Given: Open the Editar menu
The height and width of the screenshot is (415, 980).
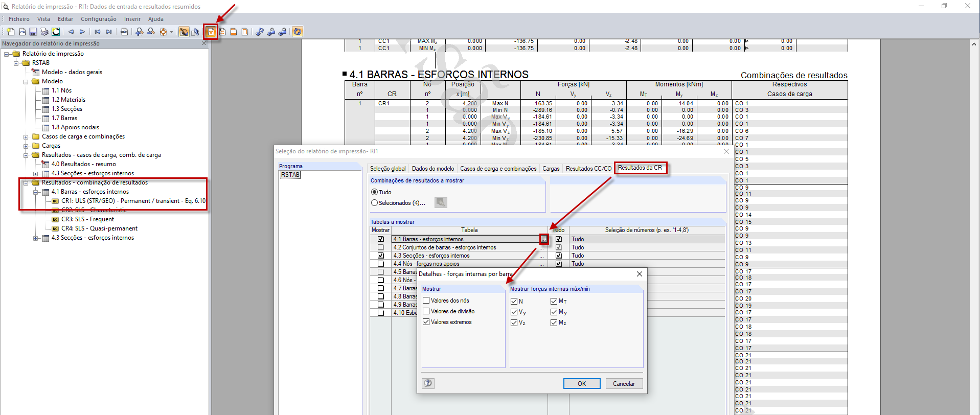Looking at the screenshot, I should click(x=65, y=19).
